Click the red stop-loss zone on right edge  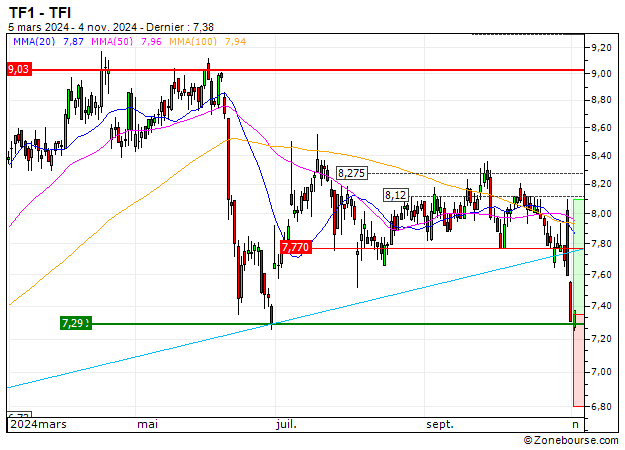coord(578,365)
